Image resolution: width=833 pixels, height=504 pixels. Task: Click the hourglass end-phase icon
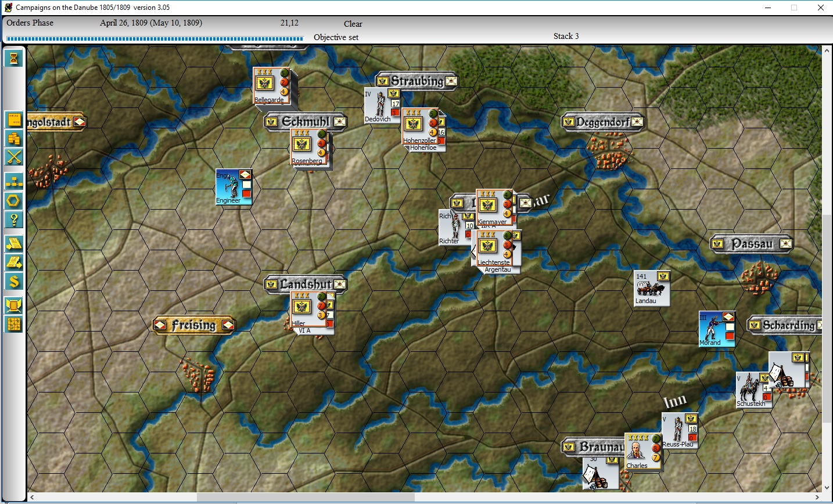tap(14, 58)
